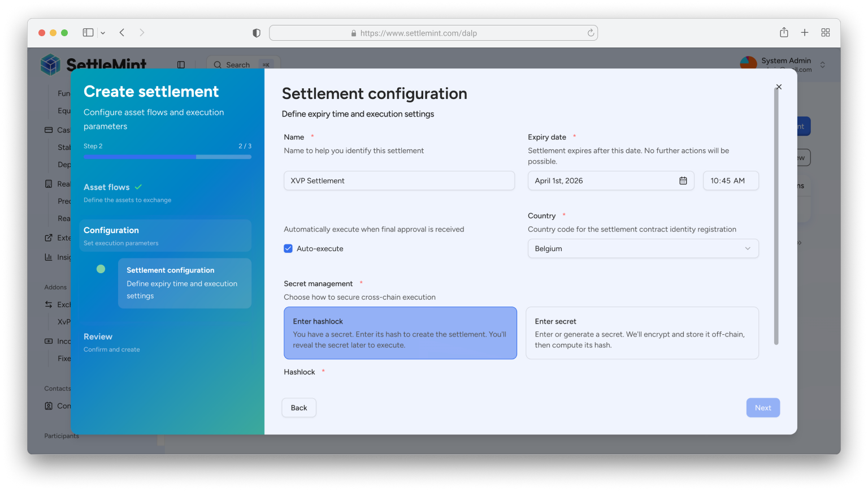Open the Country dropdown showing Belgium

pos(643,248)
